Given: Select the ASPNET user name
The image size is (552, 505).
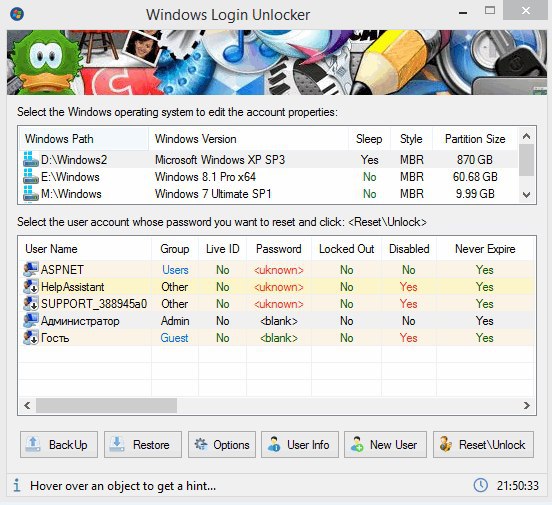Looking at the screenshot, I should pyautogui.click(x=62, y=269).
